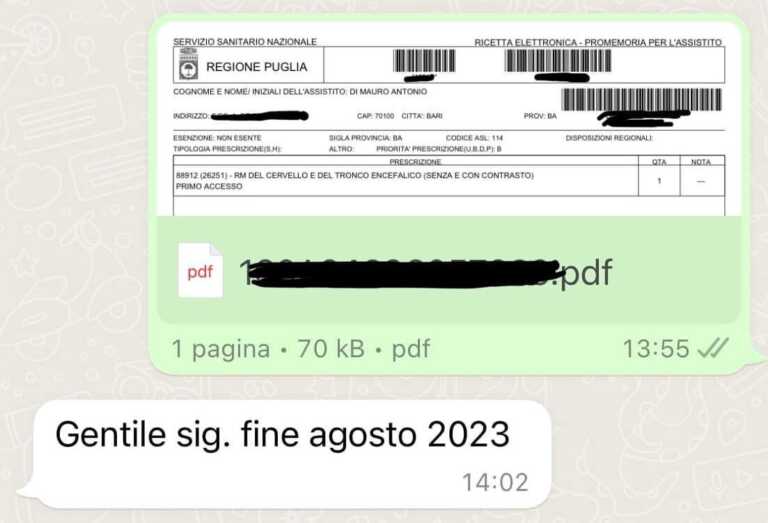Tap the NOTA column cell
The width and height of the screenshot is (768, 523).
pos(702,181)
